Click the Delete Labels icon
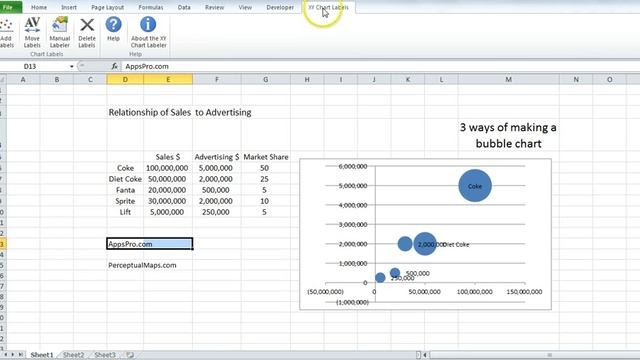Viewport: 640px width, 360px height. click(x=87, y=33)
